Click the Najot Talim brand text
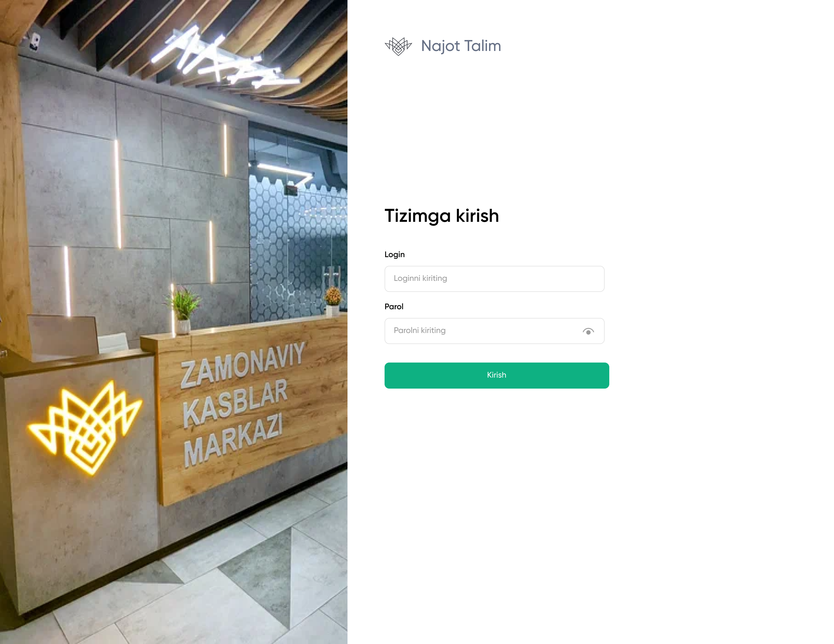834x644 pixels. 461,46
